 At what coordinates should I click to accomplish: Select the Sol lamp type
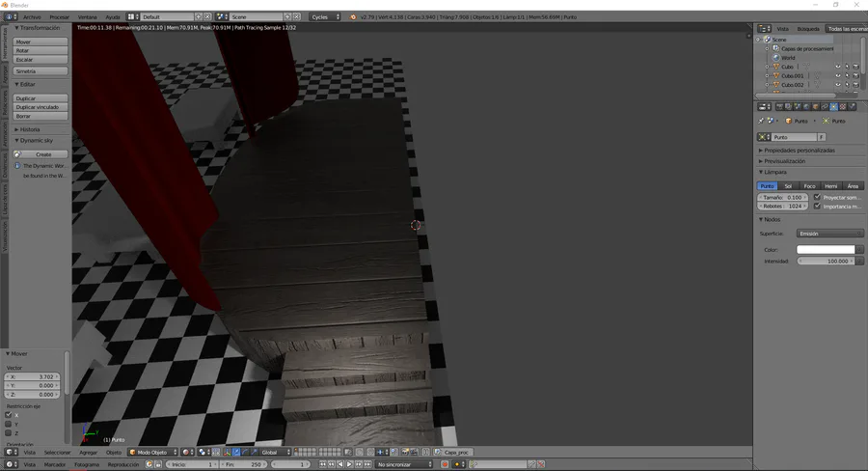[x=788, y=186]
